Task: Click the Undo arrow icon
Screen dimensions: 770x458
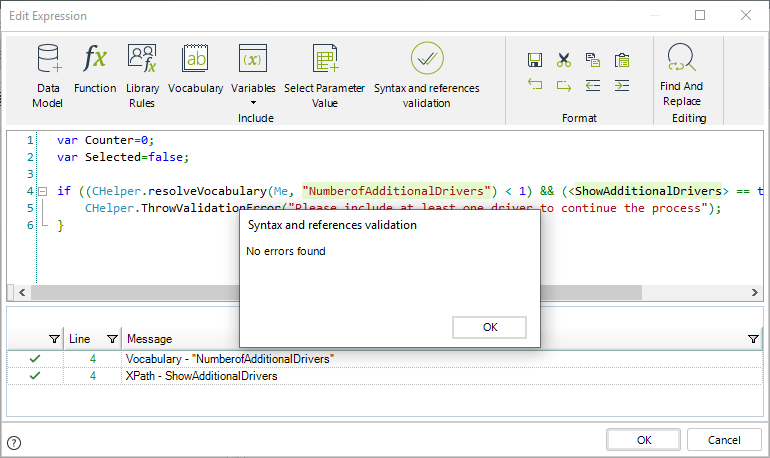Action: [x=535, y=85]
